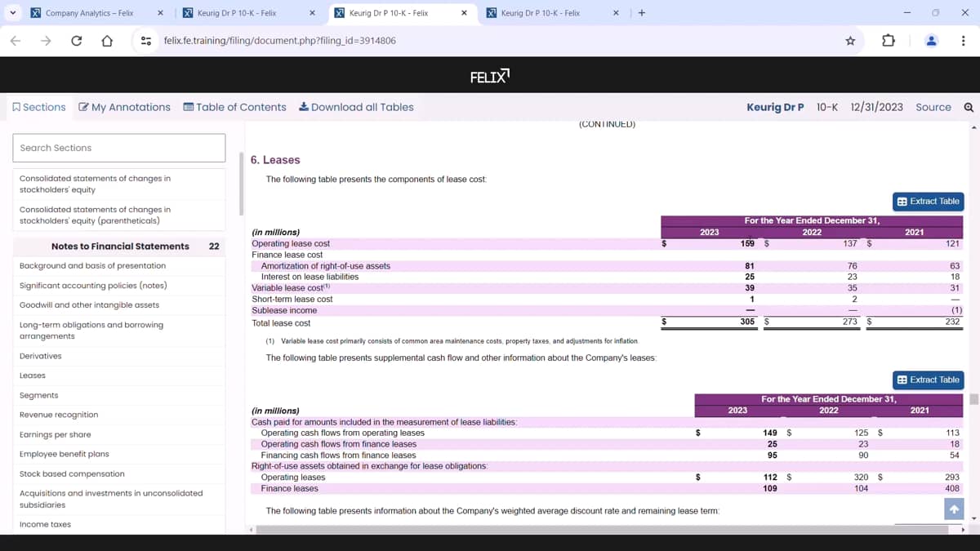The width and height of the screenshot is (980, 551).
Task: Open the Source link
Action: tap(933, 107)
